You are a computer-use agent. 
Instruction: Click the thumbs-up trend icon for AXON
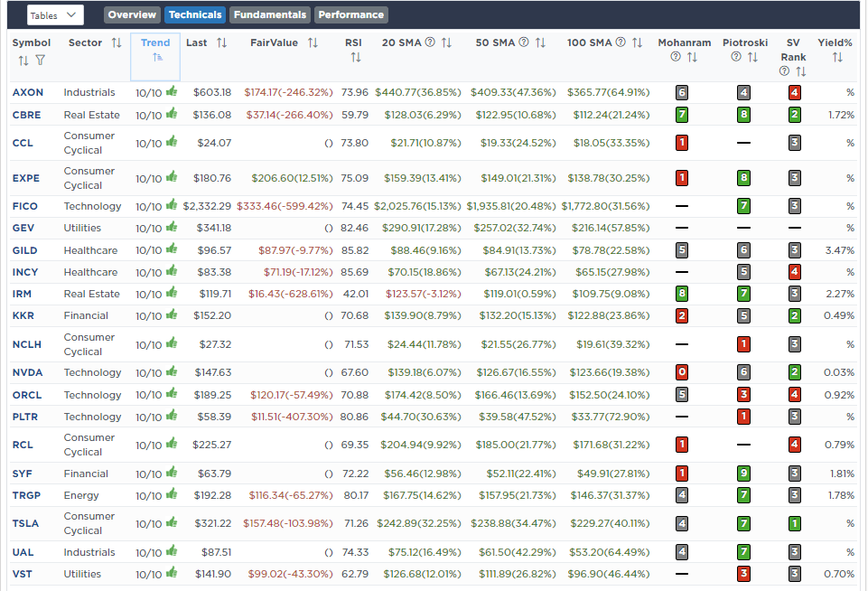172,91
